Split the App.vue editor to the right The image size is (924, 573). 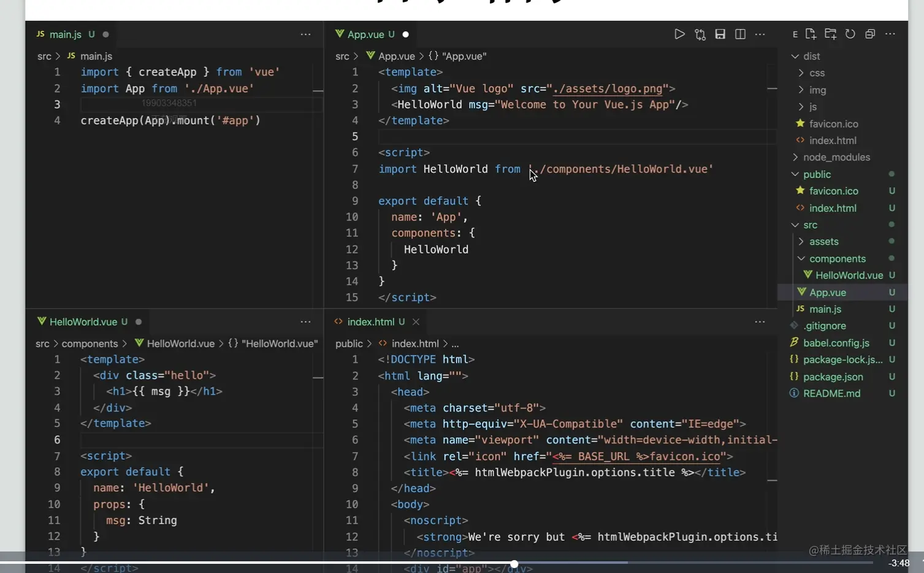click(740, 34)
